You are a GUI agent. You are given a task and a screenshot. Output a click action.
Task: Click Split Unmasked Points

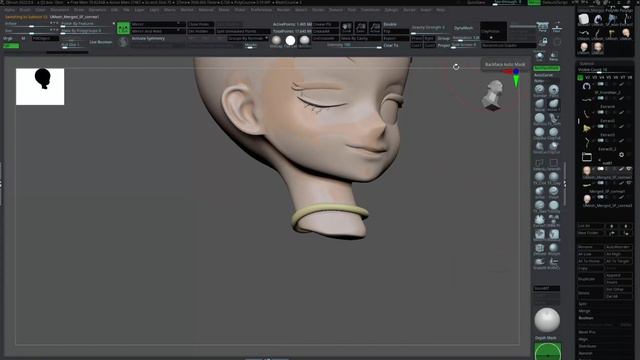[x=242, y=31]
